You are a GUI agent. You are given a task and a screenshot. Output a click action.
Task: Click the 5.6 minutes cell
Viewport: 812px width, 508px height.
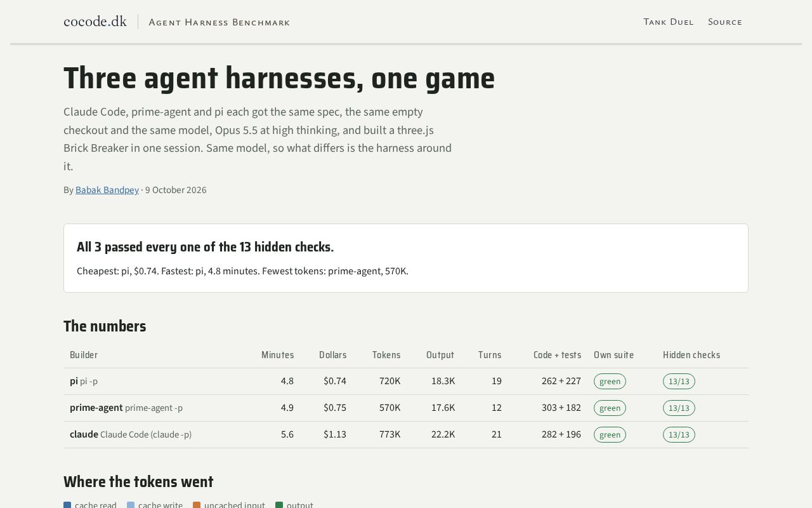point(287,434)
